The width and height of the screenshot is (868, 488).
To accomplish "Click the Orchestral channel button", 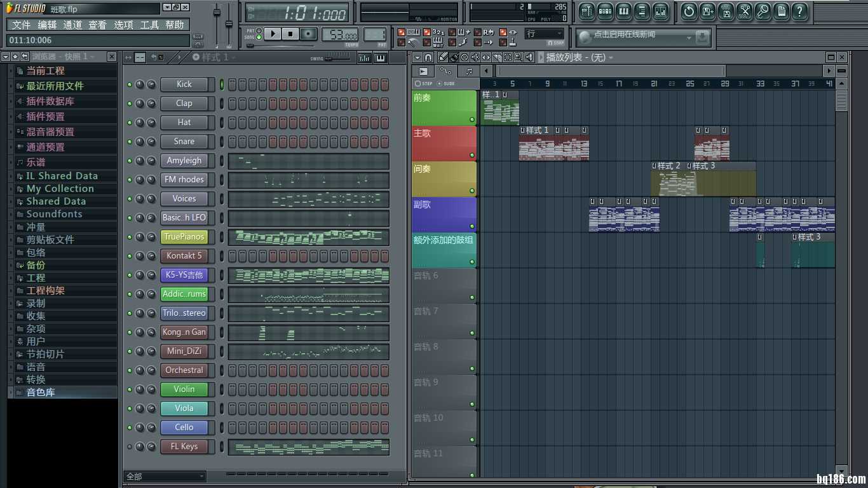I will point(184,370).
